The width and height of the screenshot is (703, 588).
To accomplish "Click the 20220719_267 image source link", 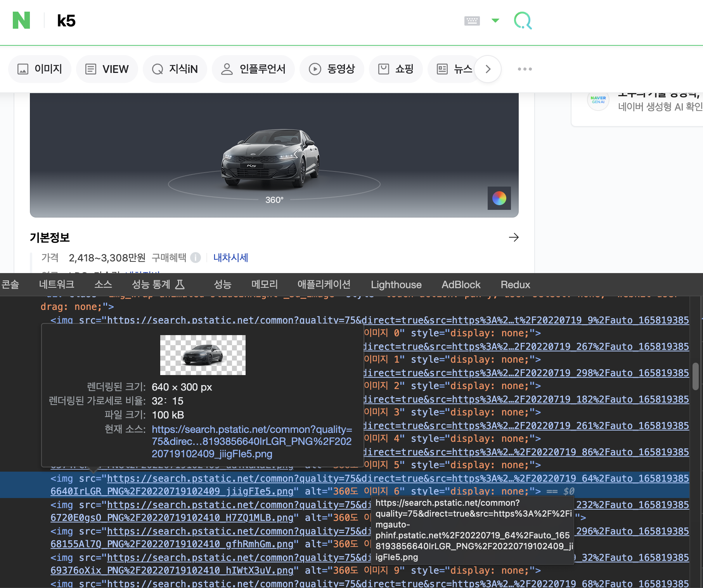I will [x=526, y=346].
